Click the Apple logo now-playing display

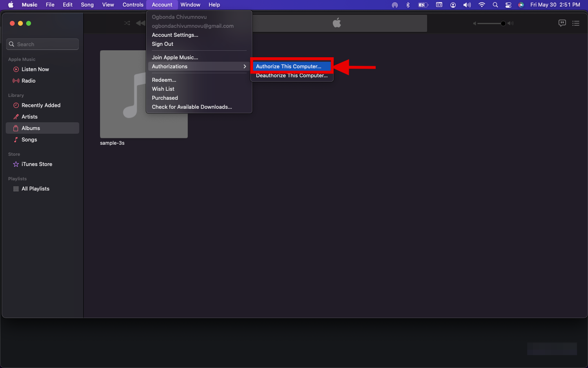[x=337, y=23]
